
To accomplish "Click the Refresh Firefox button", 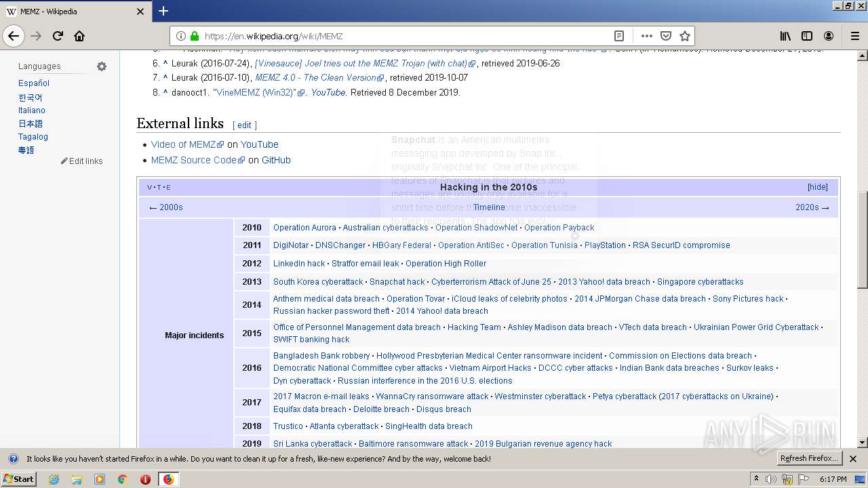I will click(809, 459).
